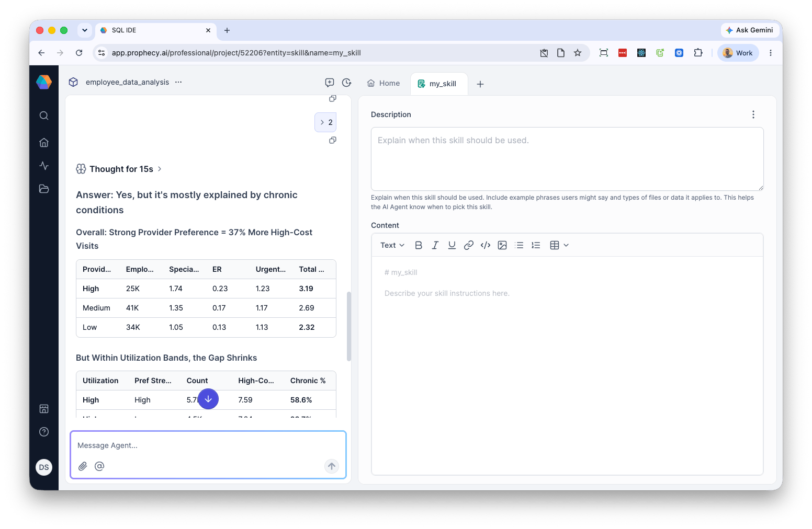
Task: Toggle underline formatting in Content editor
Action: 452,245
